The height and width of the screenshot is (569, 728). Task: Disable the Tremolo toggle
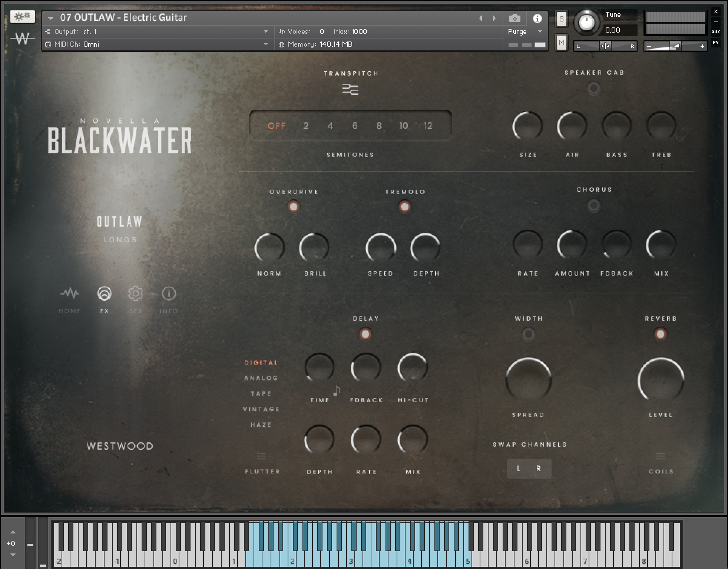(x=404, y=207)
